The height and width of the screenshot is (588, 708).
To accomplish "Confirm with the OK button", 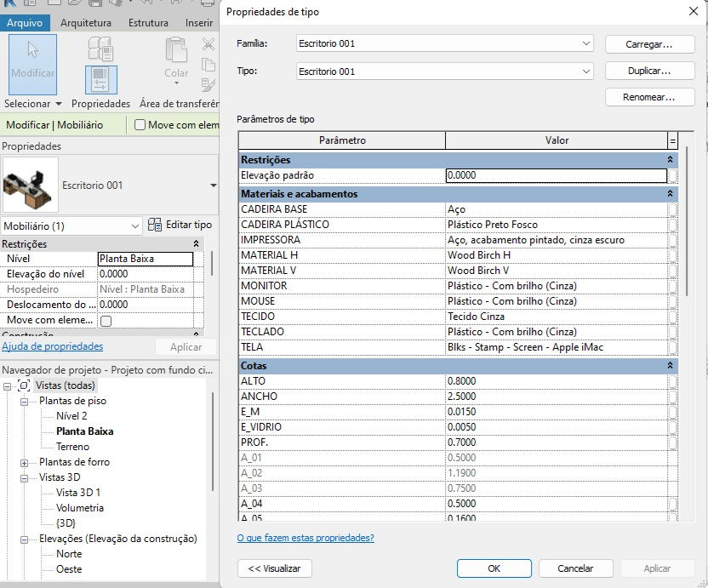I will (x=494, y=568).
